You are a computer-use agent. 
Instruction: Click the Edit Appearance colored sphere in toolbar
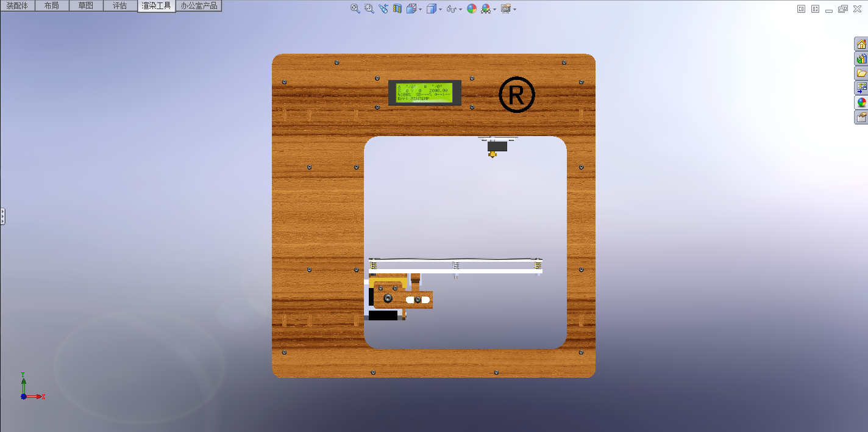click(x=471, y=9)
